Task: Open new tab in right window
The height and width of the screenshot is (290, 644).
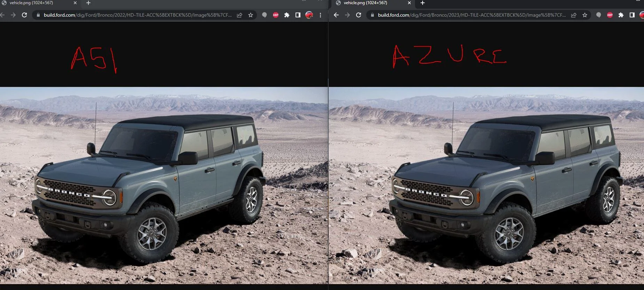Action: click(423, 3)
